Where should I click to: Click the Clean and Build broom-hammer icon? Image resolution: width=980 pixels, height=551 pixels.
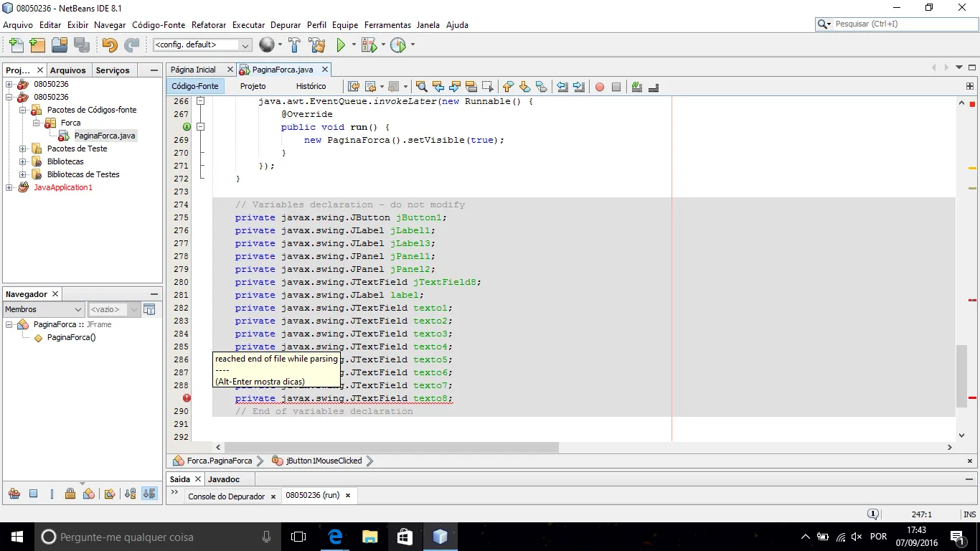point(317,45)
